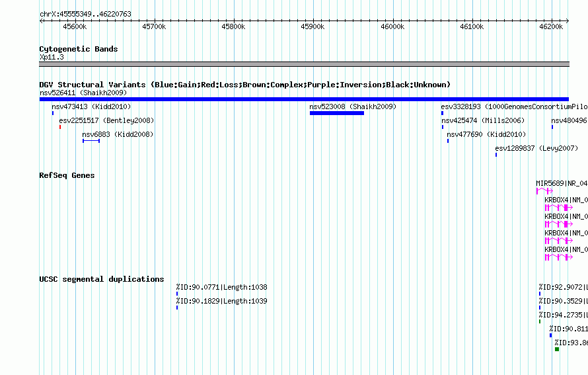Click the 45900k ruler tick label
Image resolution: width=588 pixels, height=375 pixels.
pyautogui.click(x=312, y=26)
